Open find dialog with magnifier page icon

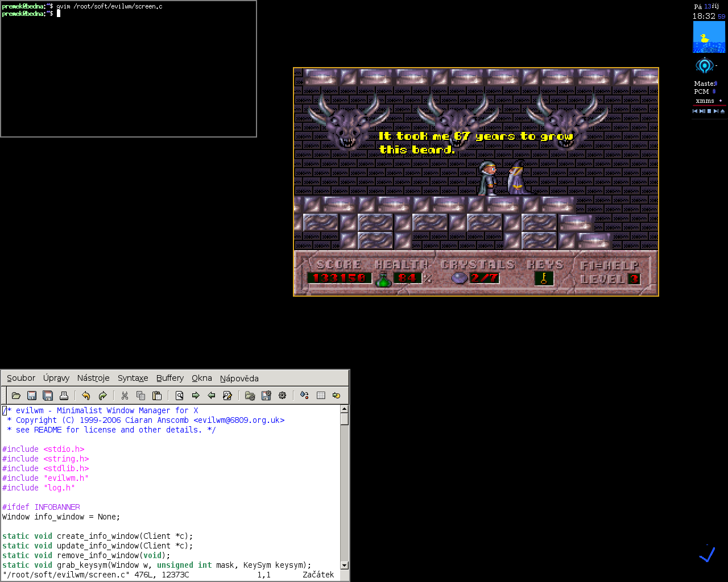click(179, 396)
